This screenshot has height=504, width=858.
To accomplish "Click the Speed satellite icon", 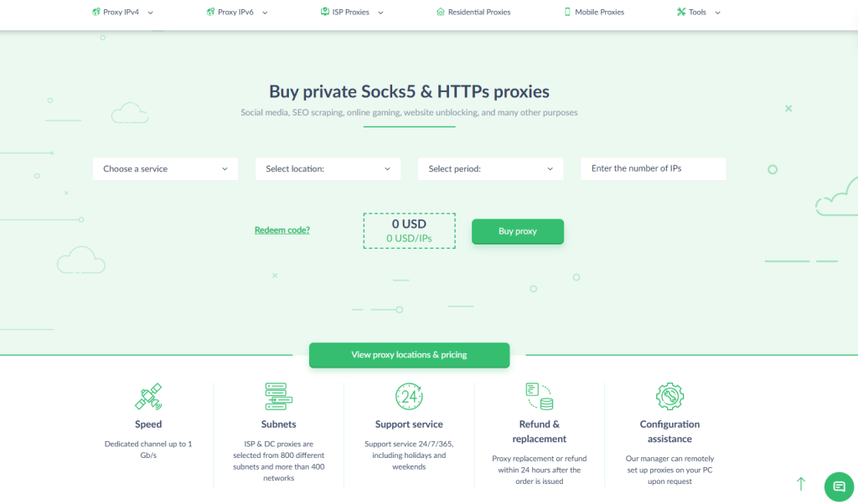I will point(148,396).
